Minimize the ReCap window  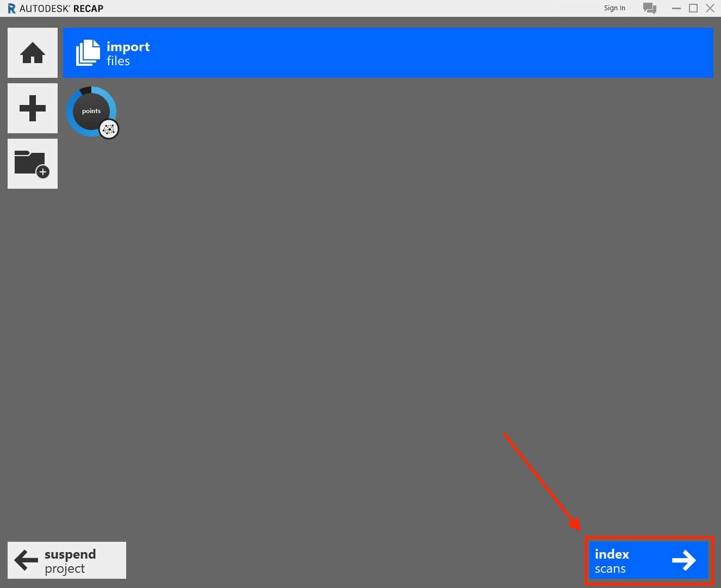click(x=676, y=8)
